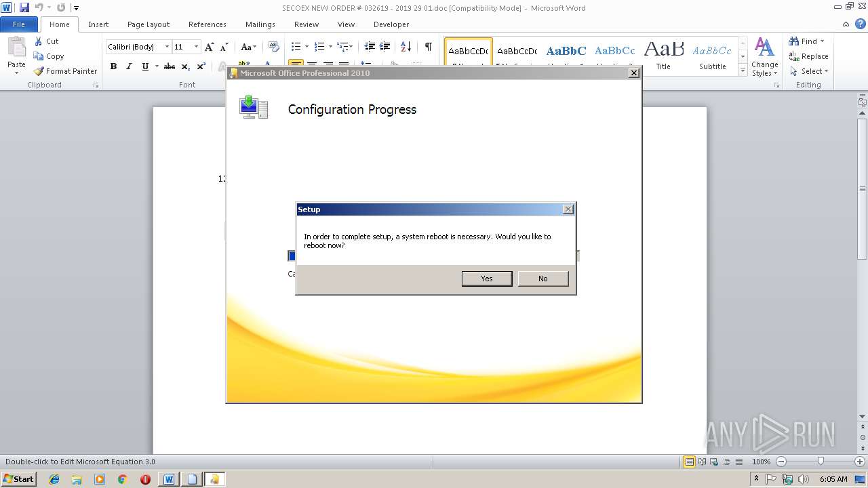Apply the Title style
Viewport: 868px width, 488px height.
coord(663,56)
